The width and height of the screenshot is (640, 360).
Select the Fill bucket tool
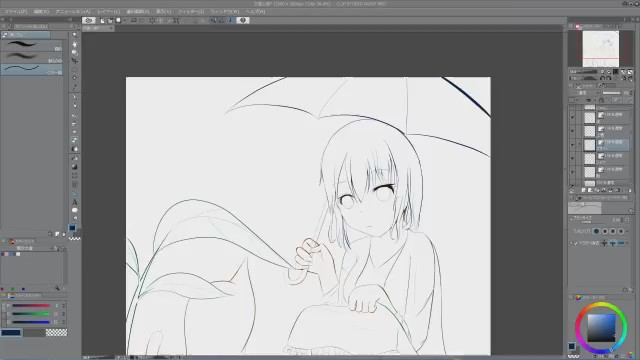75,149
